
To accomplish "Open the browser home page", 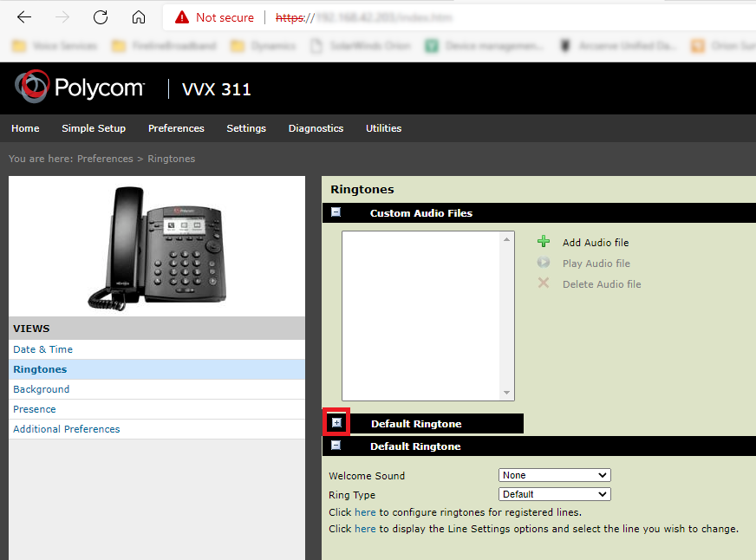I will tap(139, 17).
